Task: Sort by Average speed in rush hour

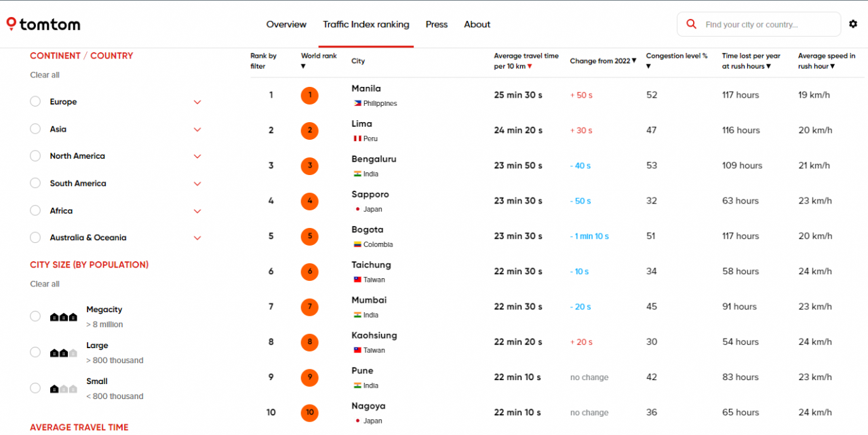Action: click(827, 61)
